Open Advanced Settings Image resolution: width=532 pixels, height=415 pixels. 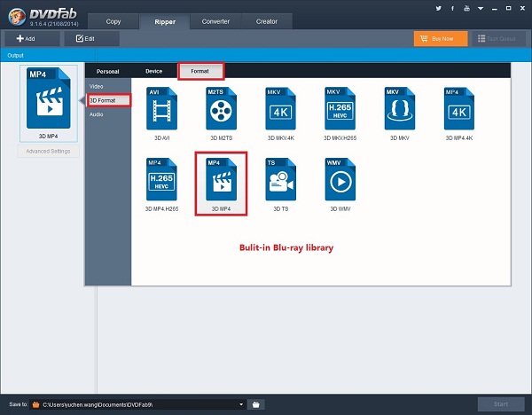point(48,152)
